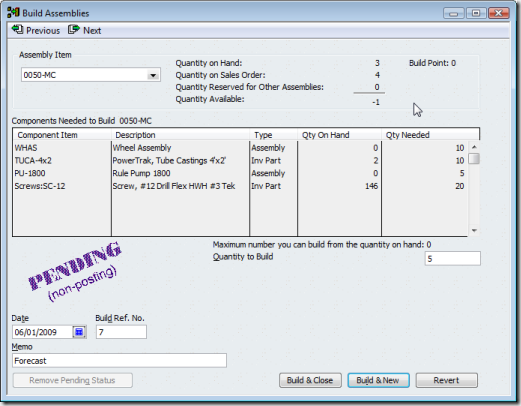Click the Build Ref. No. field

point(121,332)
